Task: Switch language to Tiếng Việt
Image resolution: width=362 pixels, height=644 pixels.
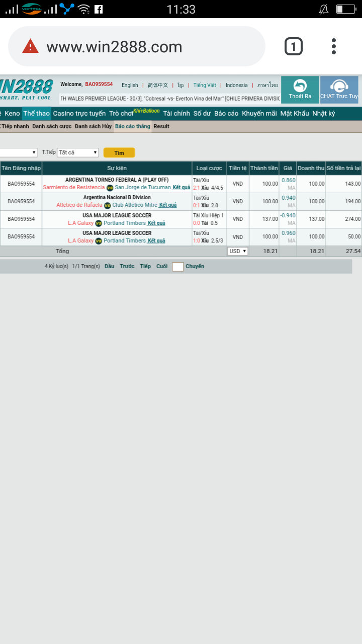Action: point(205,85)
